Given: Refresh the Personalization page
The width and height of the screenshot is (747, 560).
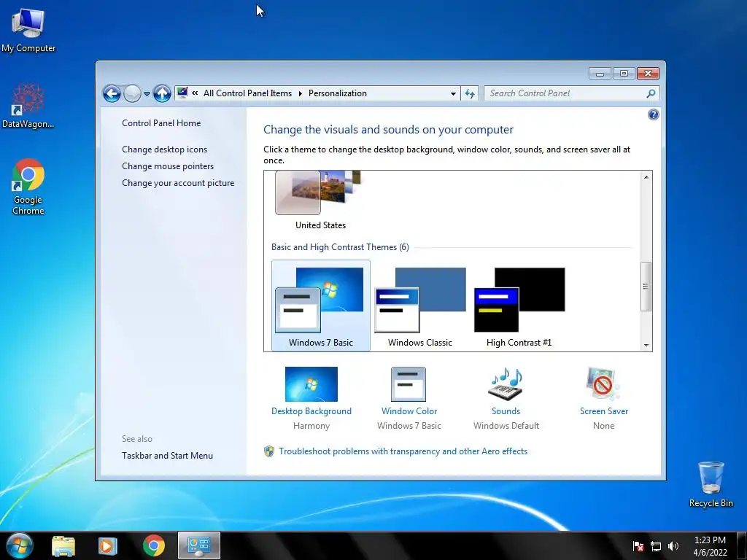Looking at the screenshot, I should [470, 94].
